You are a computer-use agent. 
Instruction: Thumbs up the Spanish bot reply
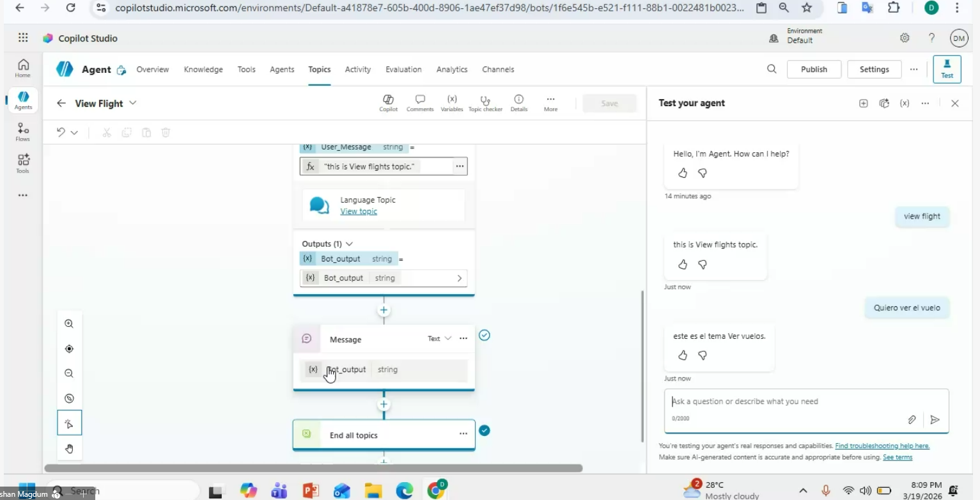[683, 355]
